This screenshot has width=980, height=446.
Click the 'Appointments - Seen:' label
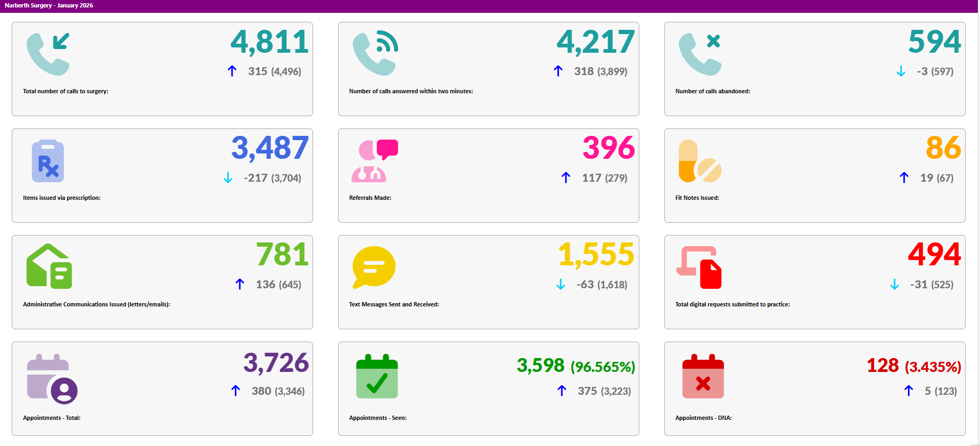pyautogui.click(x=377, y=418)
